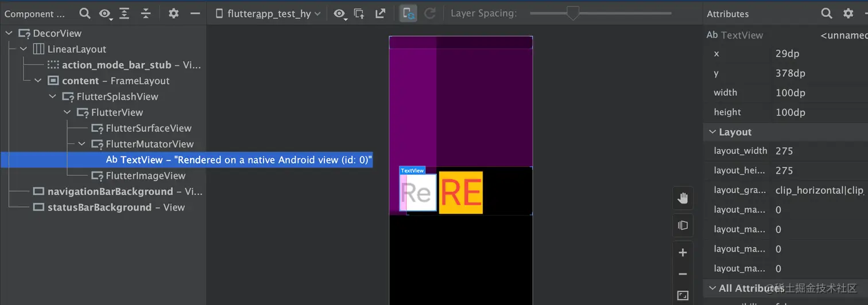The height and width of the screenshot is (305, 868).
Task: Collapse the FlutterView node
Action: pos(67,112)
